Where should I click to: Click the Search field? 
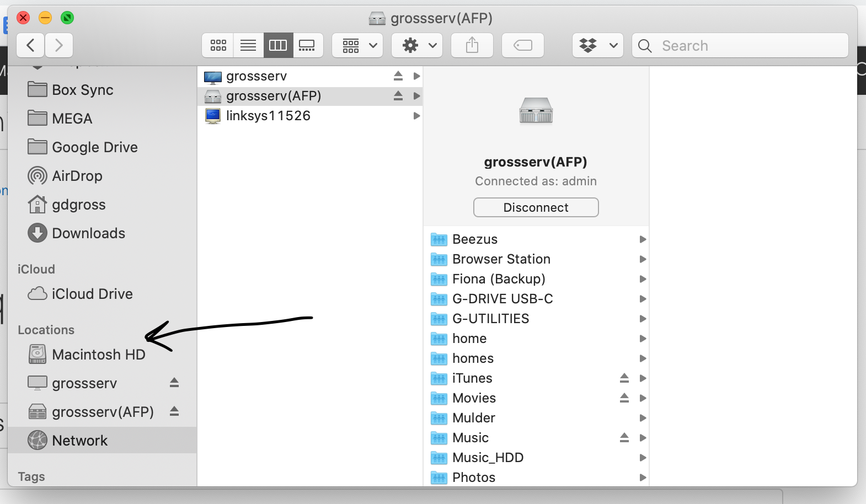(740, 45)
